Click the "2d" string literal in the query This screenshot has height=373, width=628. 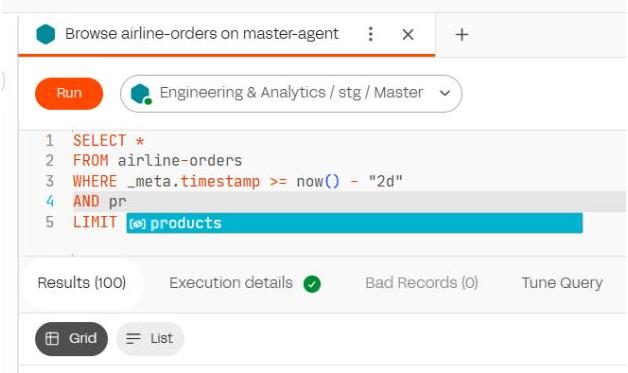click(x=385, y=181)
